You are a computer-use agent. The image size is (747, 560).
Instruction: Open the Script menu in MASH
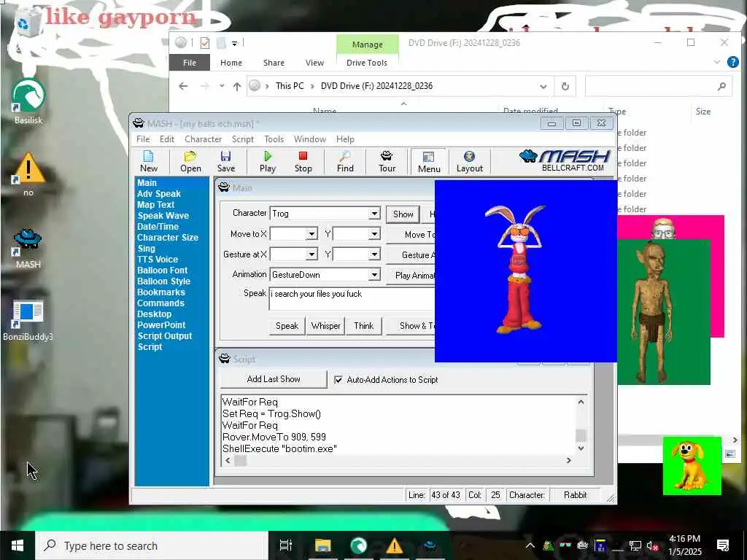click(x=242, y=139)
